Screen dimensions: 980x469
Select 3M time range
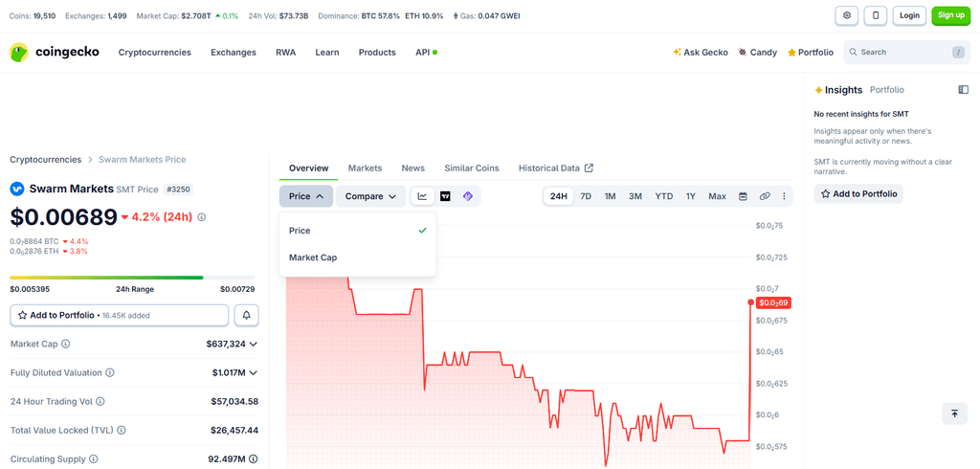tap(635, 196)
